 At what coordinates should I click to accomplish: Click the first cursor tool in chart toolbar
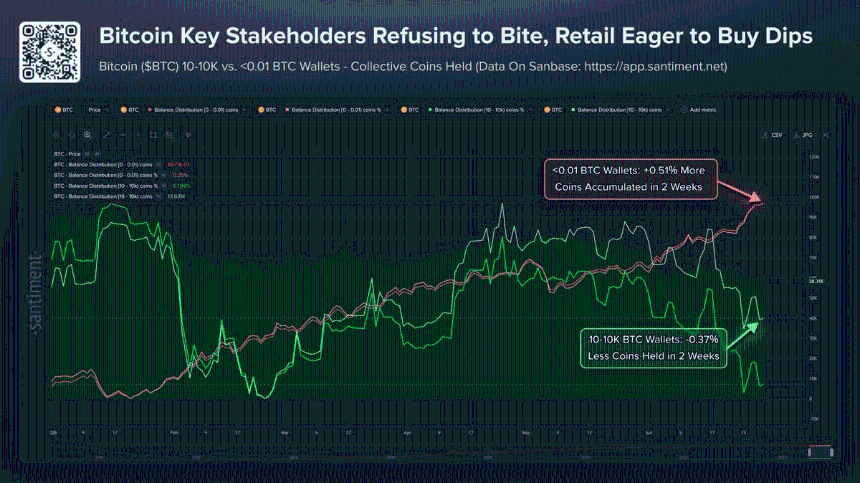point(57,135)
